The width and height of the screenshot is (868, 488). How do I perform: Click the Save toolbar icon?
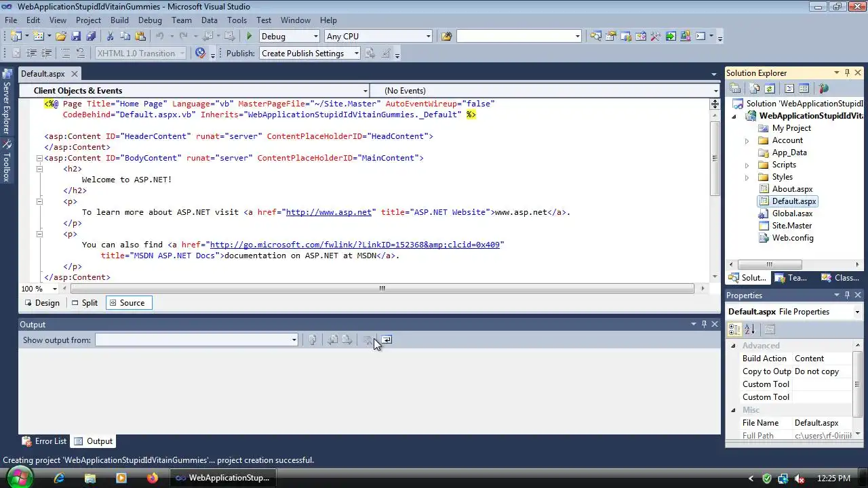(x=76, y=36)
